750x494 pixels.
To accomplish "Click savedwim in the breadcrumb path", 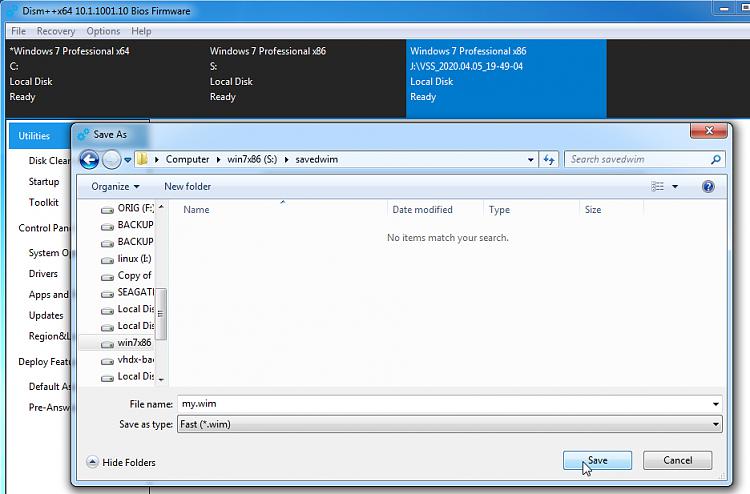I will click(x=317, y=159).
